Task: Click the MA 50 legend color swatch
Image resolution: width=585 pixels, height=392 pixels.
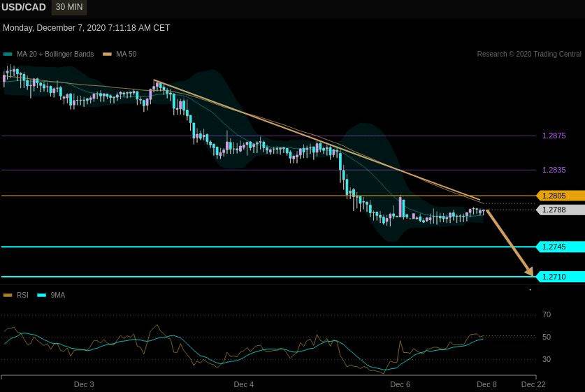Action: click(107, 54)
